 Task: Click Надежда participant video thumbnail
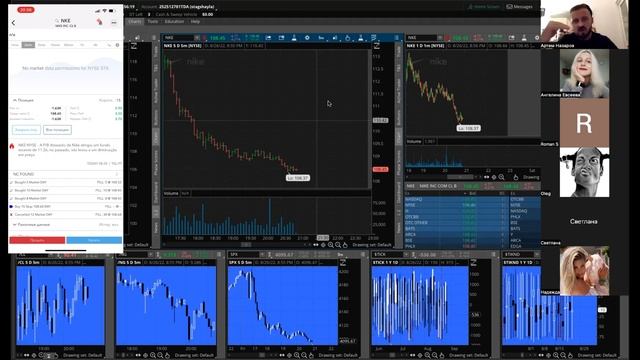584,271
